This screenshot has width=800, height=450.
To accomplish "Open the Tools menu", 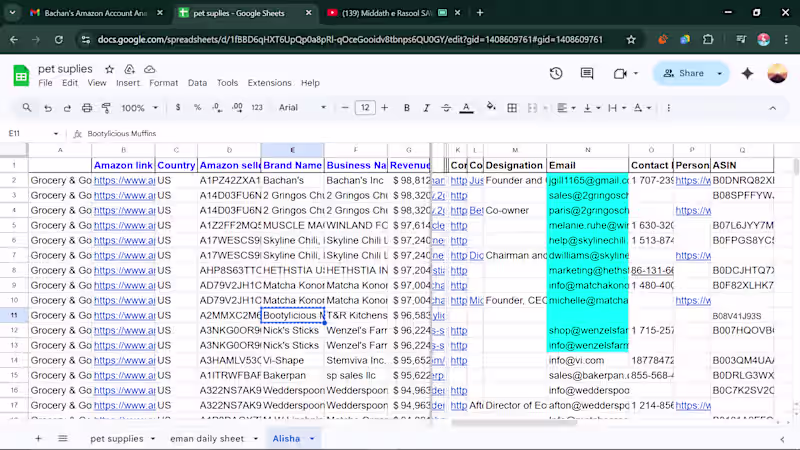I will pos(227,83).
